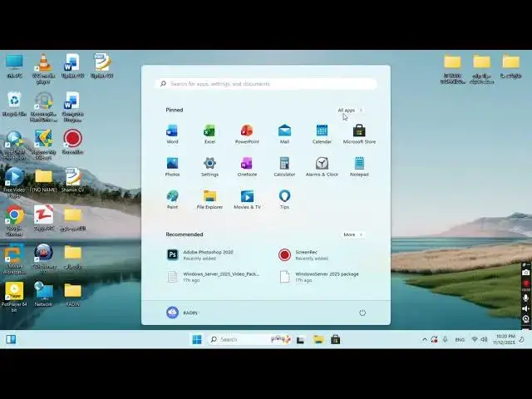Toggle the webcam on the ScreenRec bar
Viewport: 532px width, 399px height.
pos(525,319)
